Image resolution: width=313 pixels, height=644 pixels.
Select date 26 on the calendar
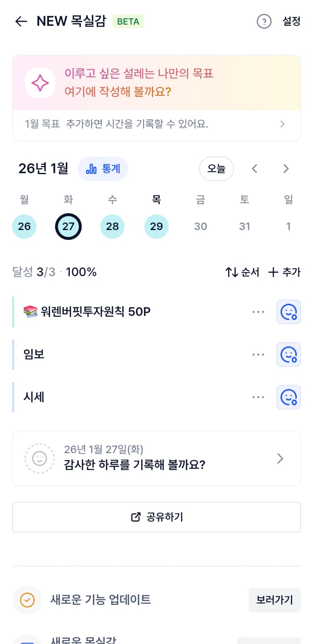click(24, 226)
